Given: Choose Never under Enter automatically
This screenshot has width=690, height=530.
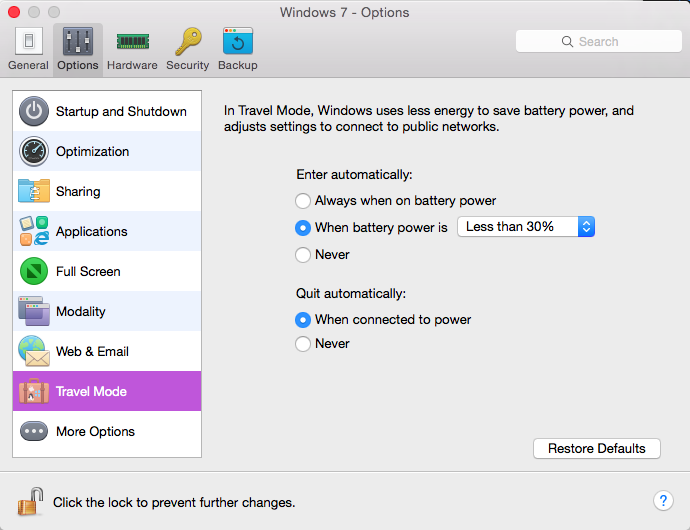Looking at the screenshot, I should click(x=303, y=255).
